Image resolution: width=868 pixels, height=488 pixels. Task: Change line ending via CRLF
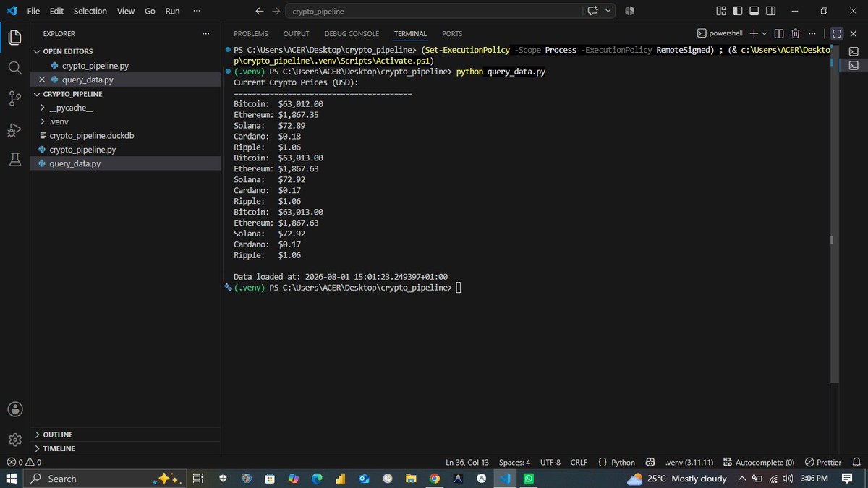(x=579, y=462)
